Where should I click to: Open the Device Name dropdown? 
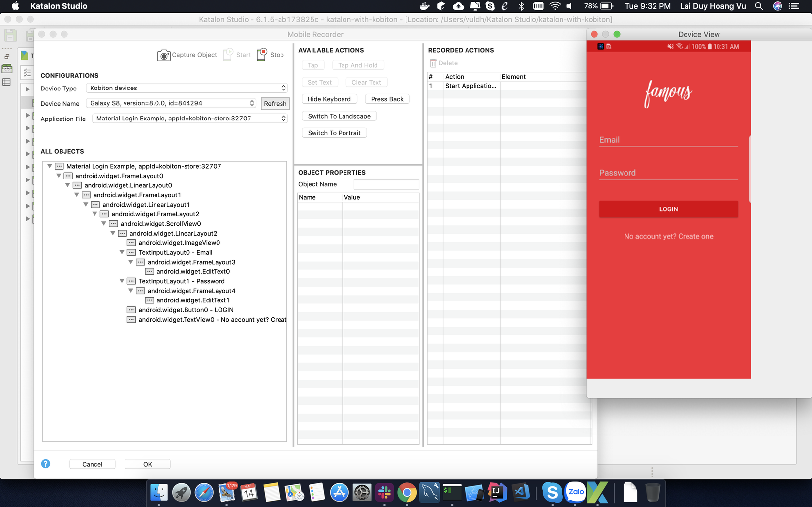point(171,103)
